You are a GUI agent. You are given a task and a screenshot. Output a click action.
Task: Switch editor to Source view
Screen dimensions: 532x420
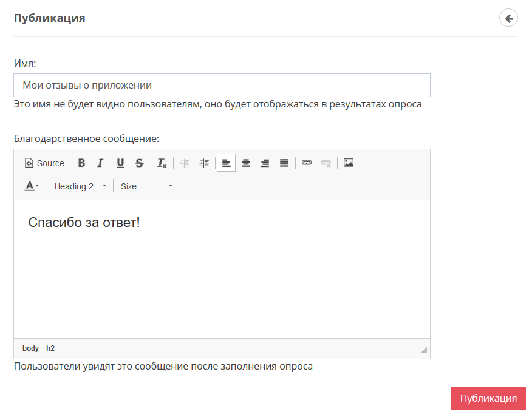tap(44, 163)
